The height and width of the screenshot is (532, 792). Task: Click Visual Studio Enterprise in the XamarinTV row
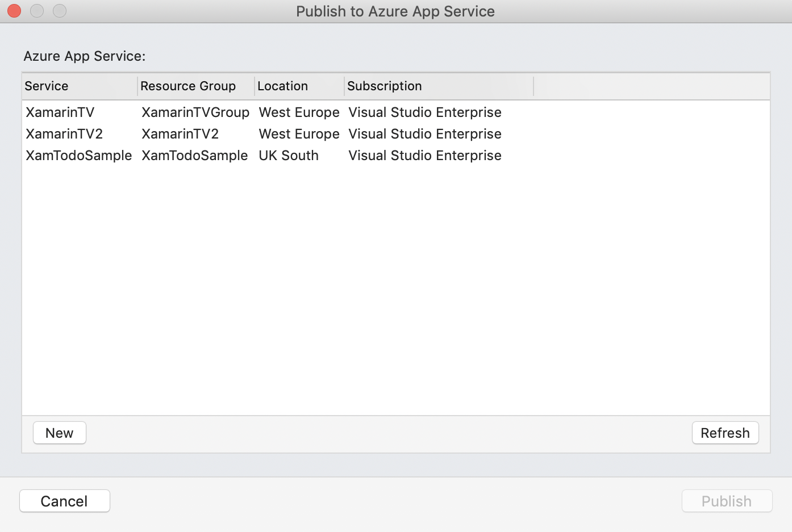tap(425, 112)
